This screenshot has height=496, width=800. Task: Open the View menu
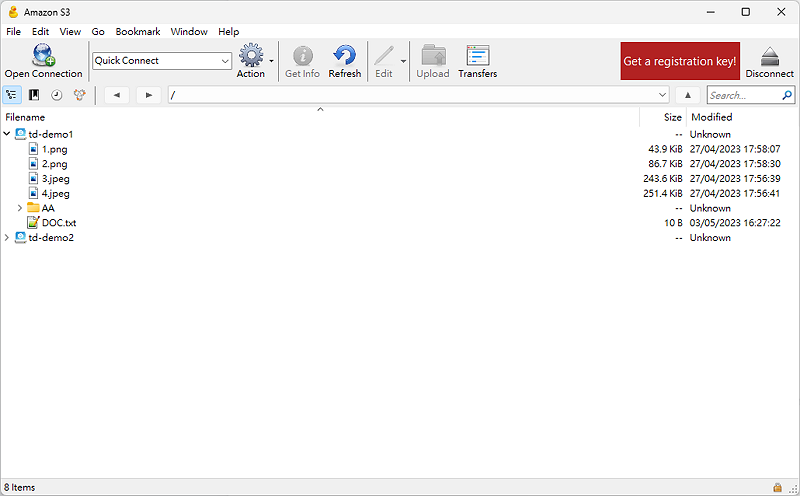click(70, 32)
